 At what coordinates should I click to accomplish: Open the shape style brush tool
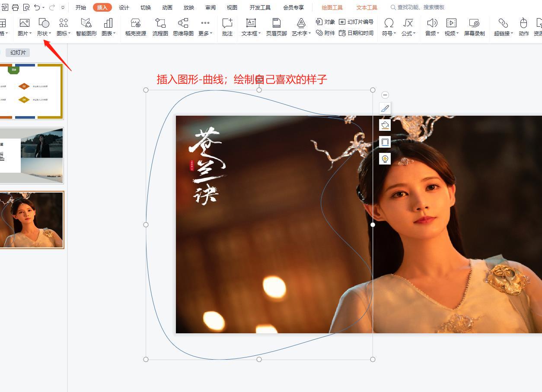(385, 108)
